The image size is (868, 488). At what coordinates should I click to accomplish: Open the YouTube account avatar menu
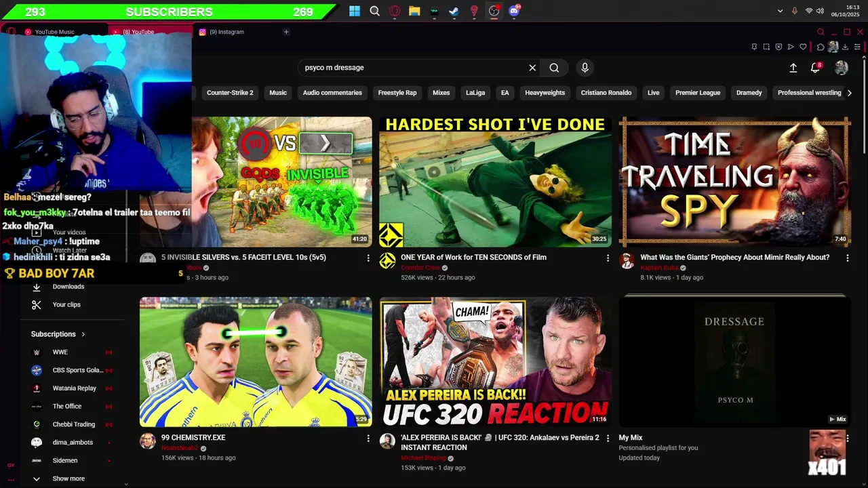click(x=842, y=68)
